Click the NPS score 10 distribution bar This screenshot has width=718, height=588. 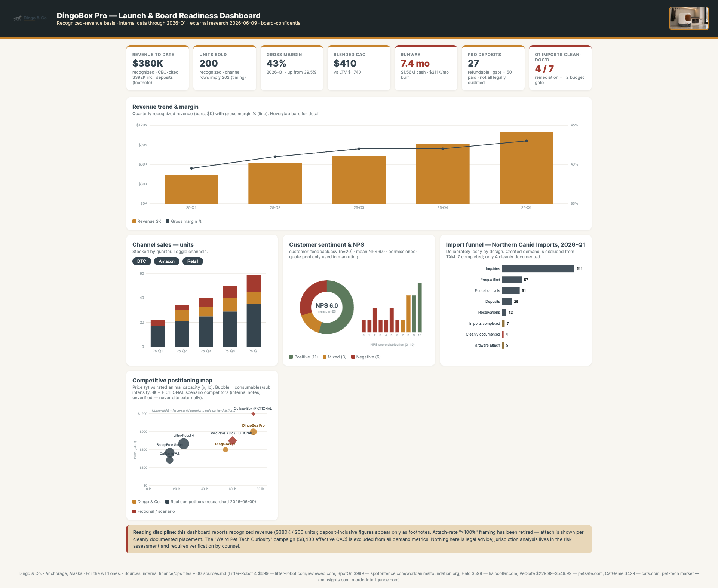[x=420, y=308]
